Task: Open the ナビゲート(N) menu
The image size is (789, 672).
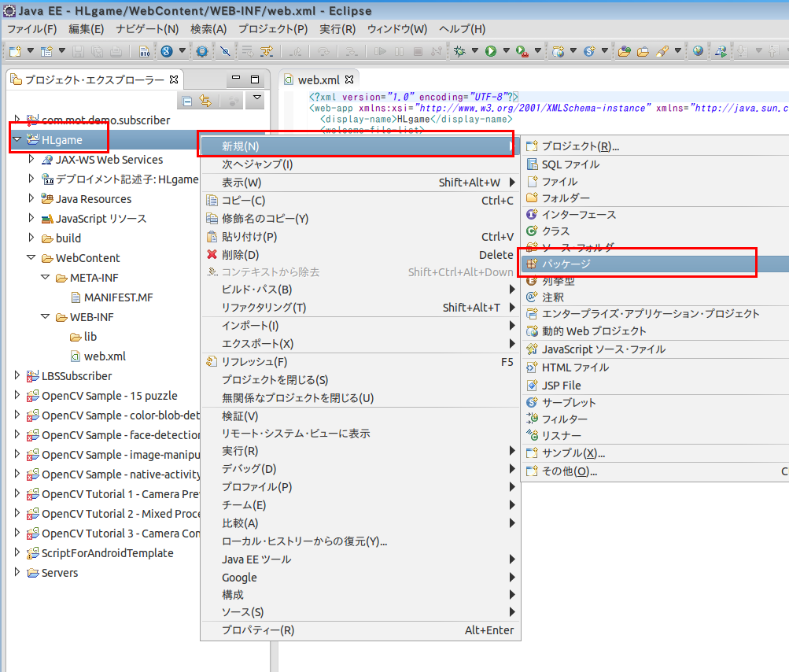Action: tap(147, 29)
